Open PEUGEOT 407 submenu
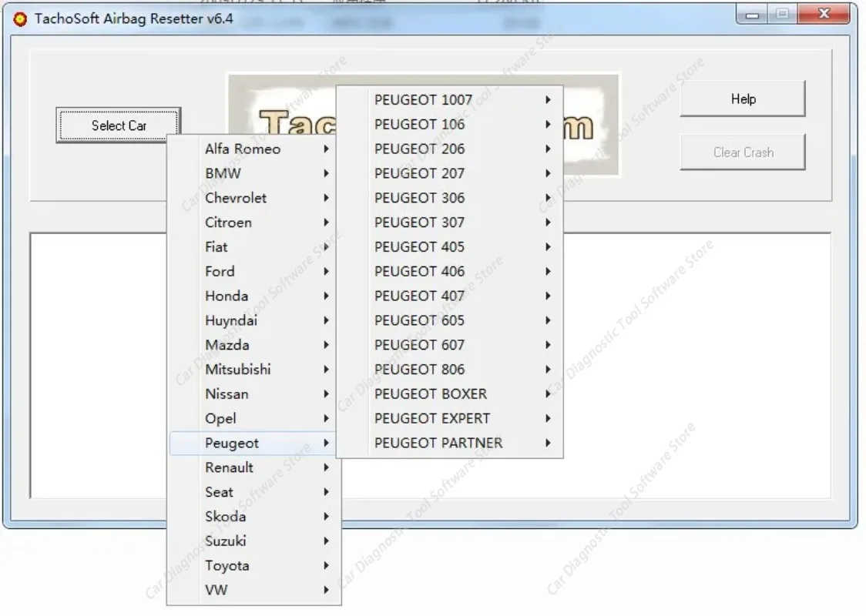This screenshot has width=866, height=616. point(450,296)
